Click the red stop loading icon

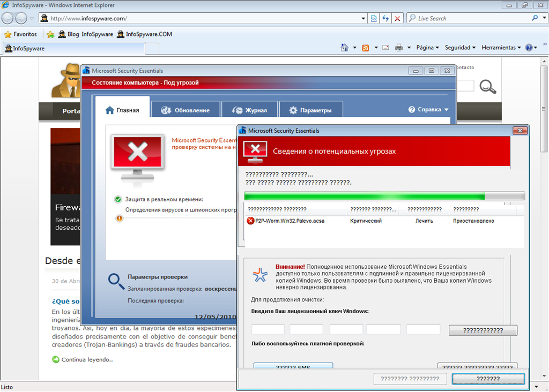[x=397, y=18]
